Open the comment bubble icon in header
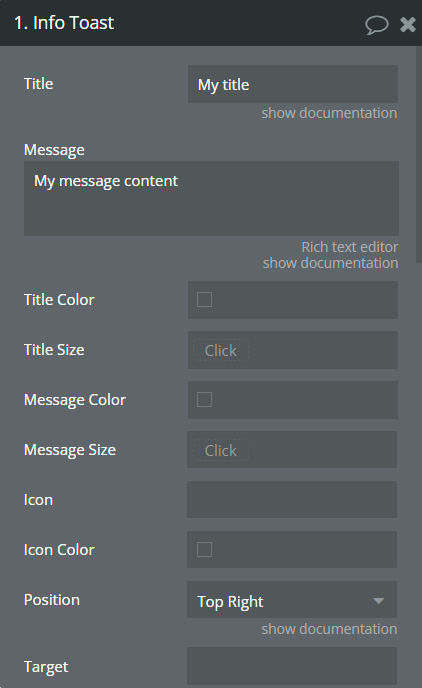The height and width of the screenshot is (688, 422). point(376,25)
